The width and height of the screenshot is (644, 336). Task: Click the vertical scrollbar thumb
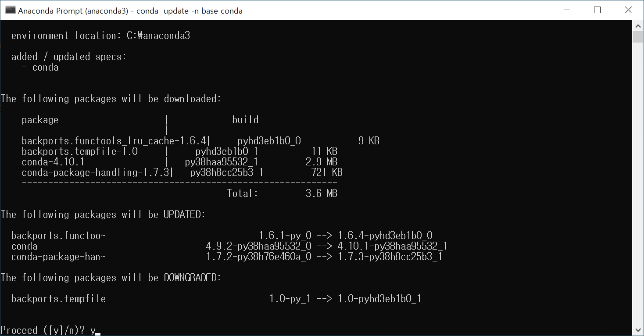pyautogui.click(x=638, y=37)
